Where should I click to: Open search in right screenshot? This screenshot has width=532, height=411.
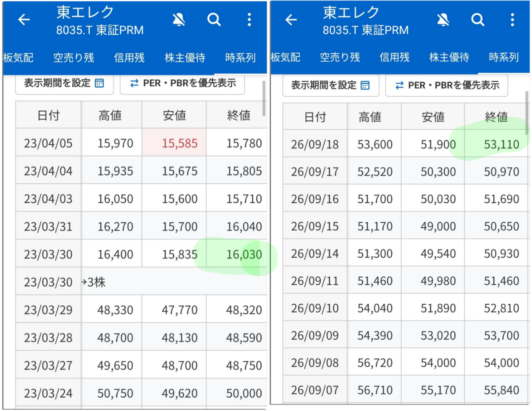click(x=477, y=19)
